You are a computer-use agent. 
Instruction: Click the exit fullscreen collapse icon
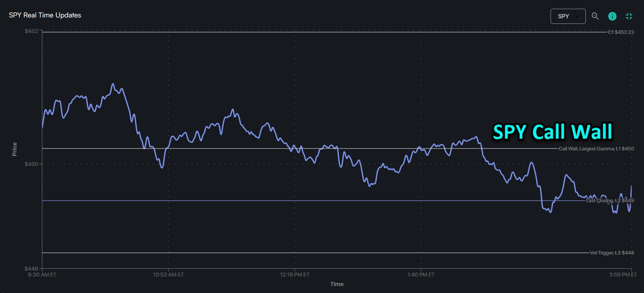(629, 16)
